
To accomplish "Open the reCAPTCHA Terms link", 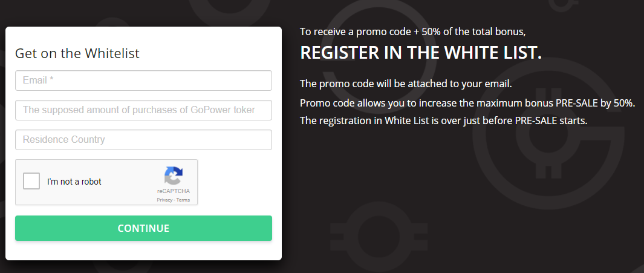I will (x=183, y=200).
